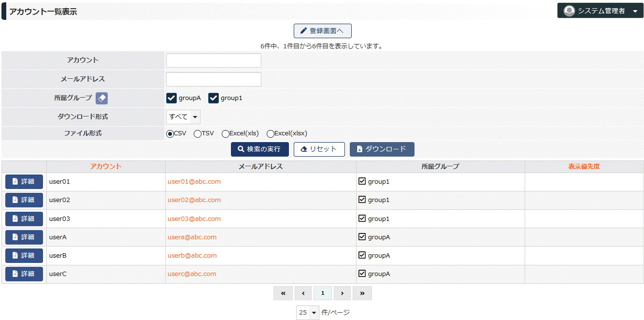Click the 検索の実行 search button
Viewport: 644px width, 320px height.
(x=259, y=149)
